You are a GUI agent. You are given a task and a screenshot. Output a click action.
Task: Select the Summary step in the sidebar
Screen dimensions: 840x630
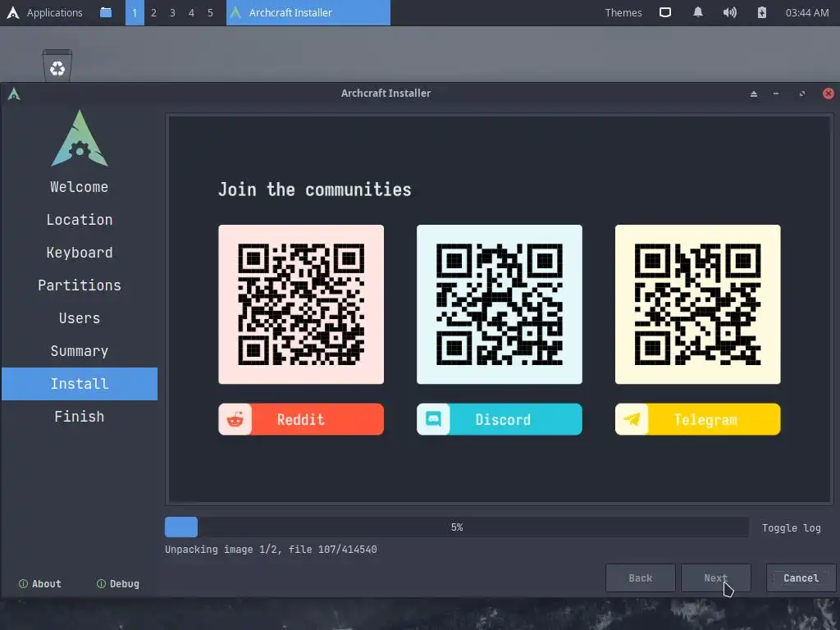(80, 351)
